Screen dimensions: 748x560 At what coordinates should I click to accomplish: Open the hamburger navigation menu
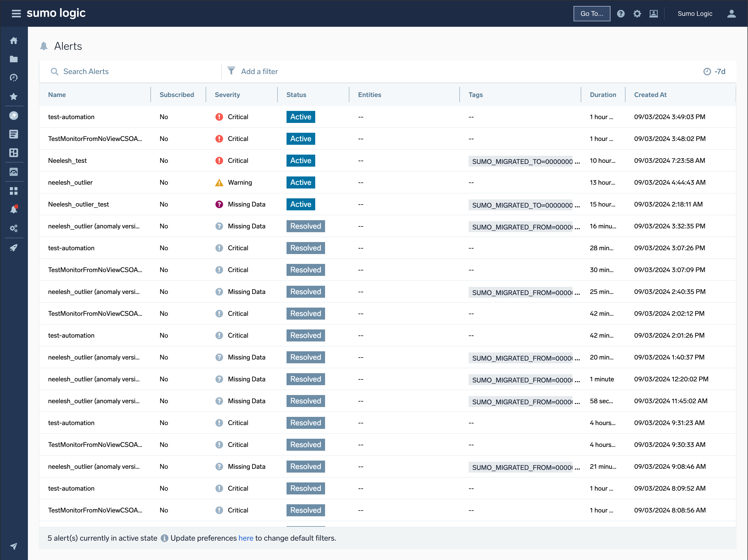(x=16, y=13)
